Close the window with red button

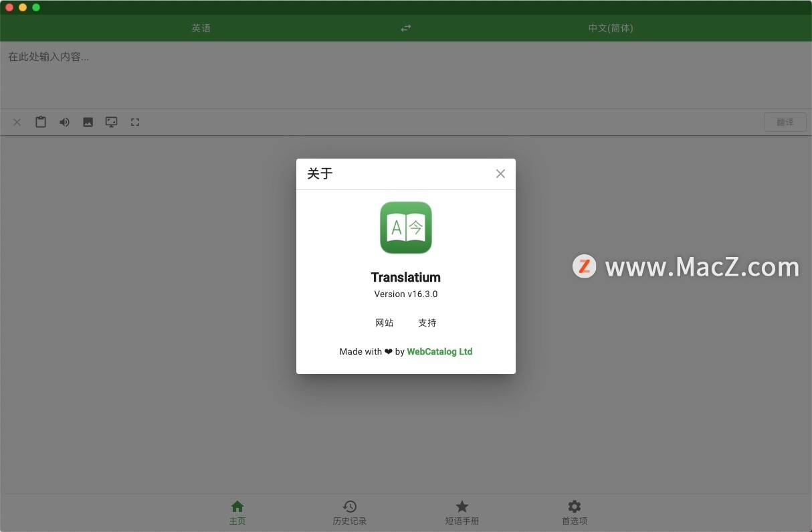pos(9,7)
